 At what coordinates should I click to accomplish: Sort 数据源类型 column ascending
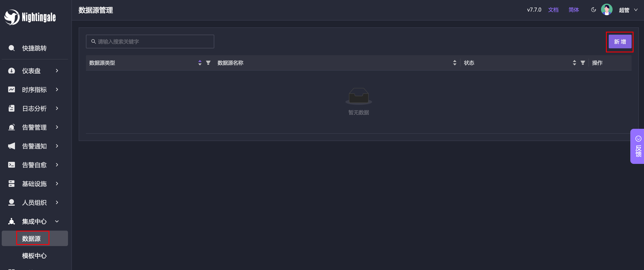click(x=199, y=61)
